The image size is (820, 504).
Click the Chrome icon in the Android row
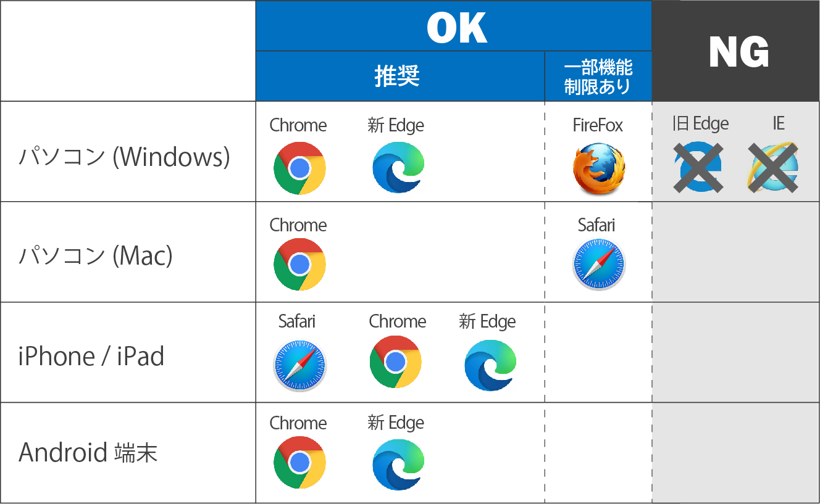coord(299,463)
